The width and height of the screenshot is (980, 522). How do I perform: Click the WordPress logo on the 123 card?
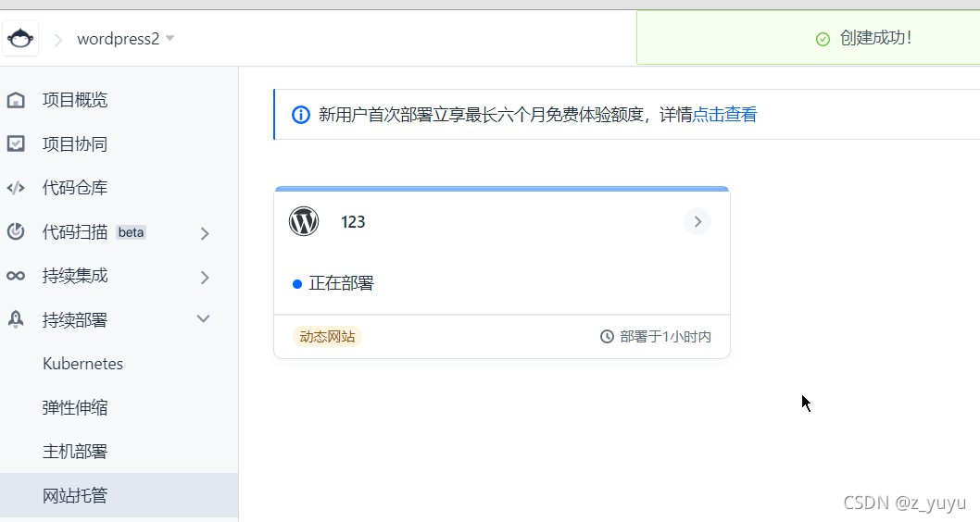click(304, 221)
